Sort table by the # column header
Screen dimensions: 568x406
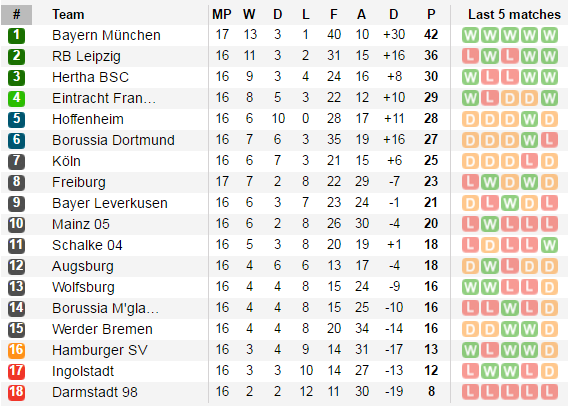point(17,15)
